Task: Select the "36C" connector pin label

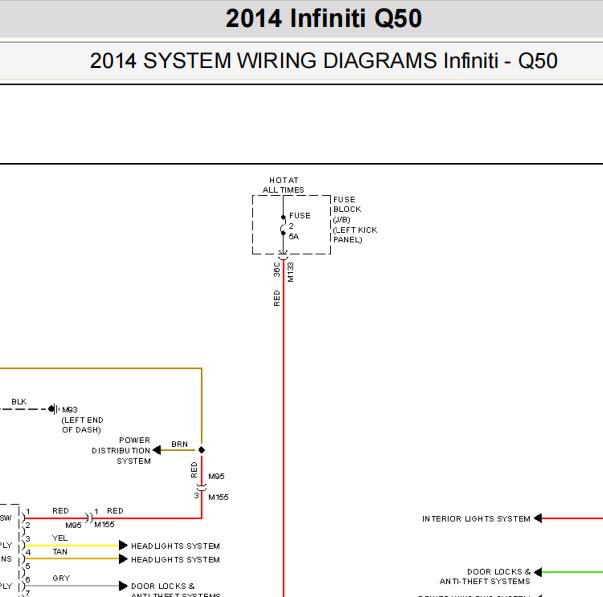Action: [x=277, y=269]
